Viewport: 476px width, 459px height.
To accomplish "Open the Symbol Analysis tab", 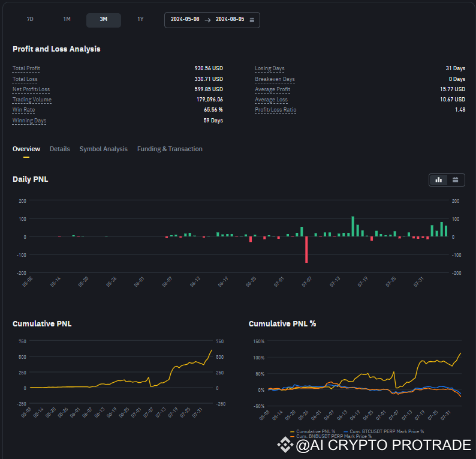I will point(104,149).
